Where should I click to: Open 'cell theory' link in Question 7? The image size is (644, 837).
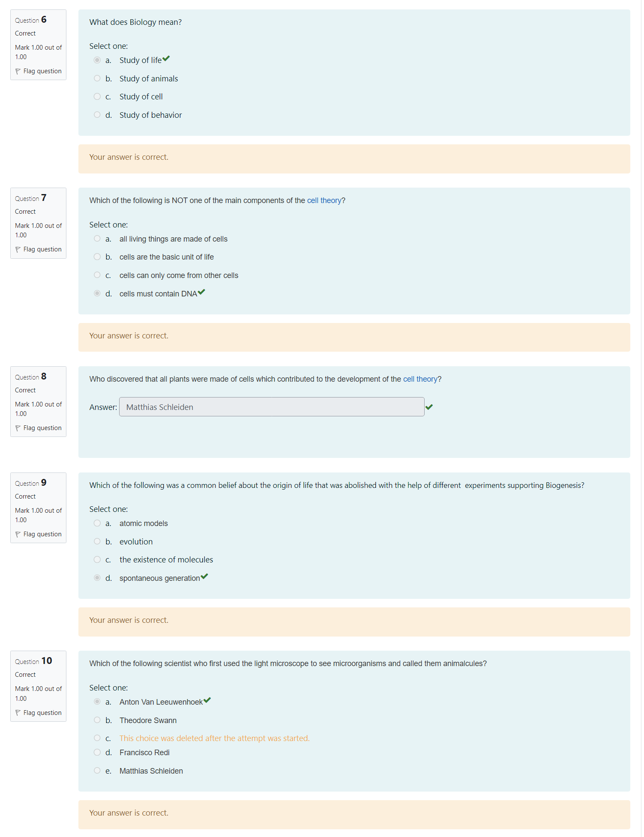(x=324, y=200)
